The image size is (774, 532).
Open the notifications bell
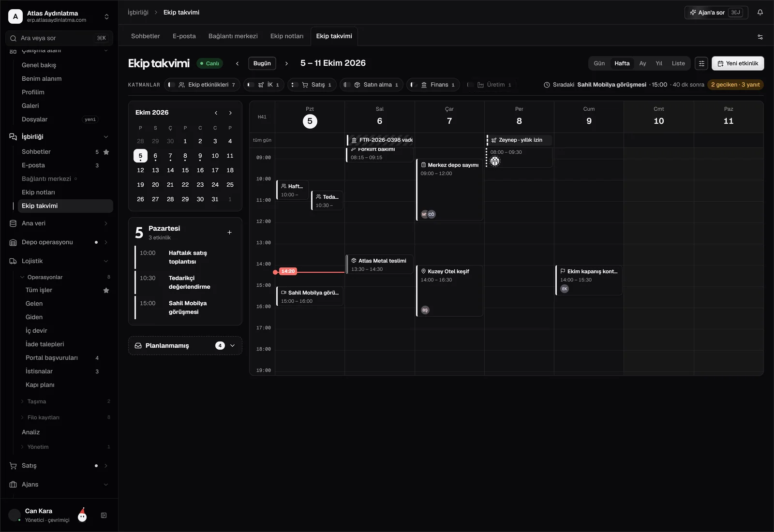coord(760,13)
